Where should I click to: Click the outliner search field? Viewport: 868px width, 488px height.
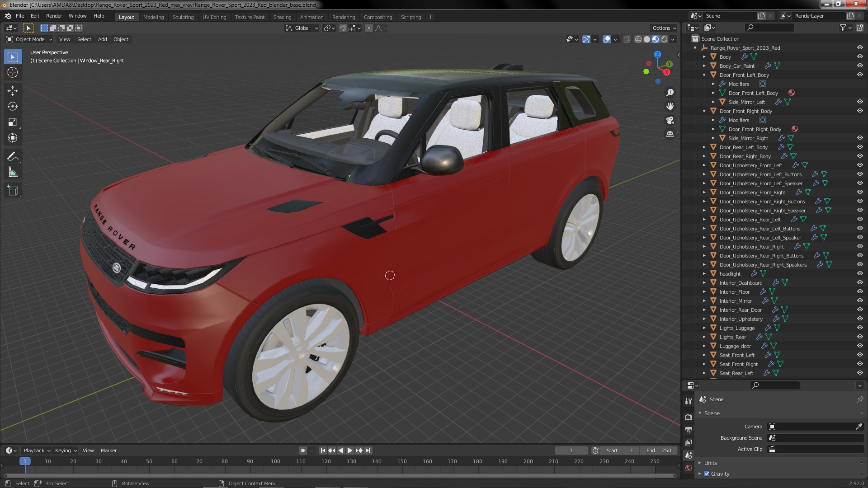coord(769,28)
